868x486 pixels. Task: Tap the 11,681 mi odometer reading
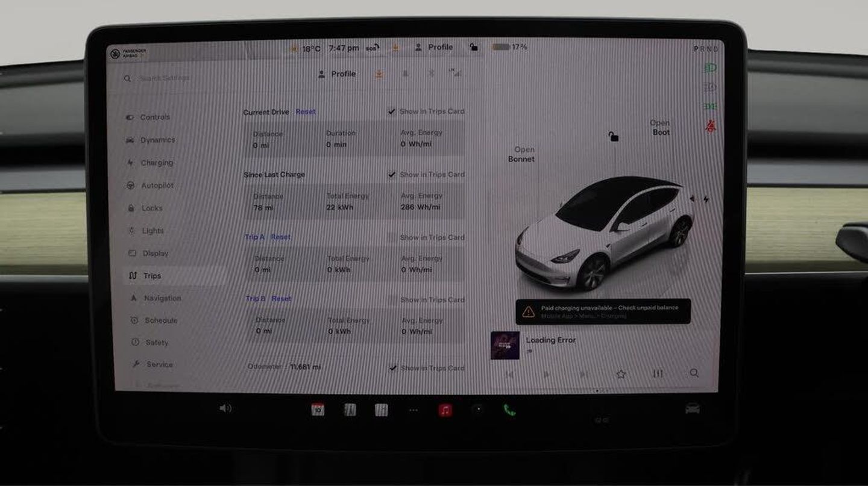[305, 367]
